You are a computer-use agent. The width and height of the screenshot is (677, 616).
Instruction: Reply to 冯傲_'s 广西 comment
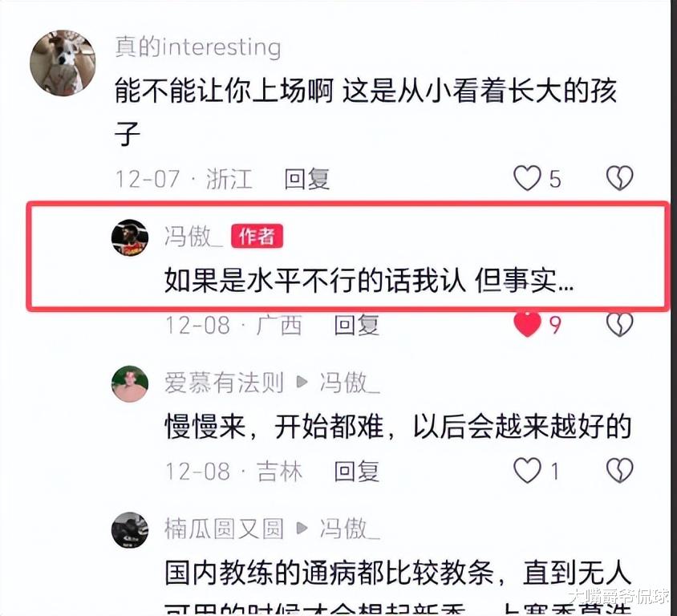[x=357, y=325]
